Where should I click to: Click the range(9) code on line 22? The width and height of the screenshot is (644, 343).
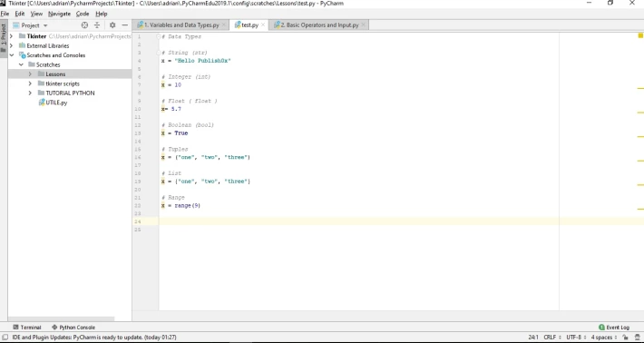[x=187, y=205]
